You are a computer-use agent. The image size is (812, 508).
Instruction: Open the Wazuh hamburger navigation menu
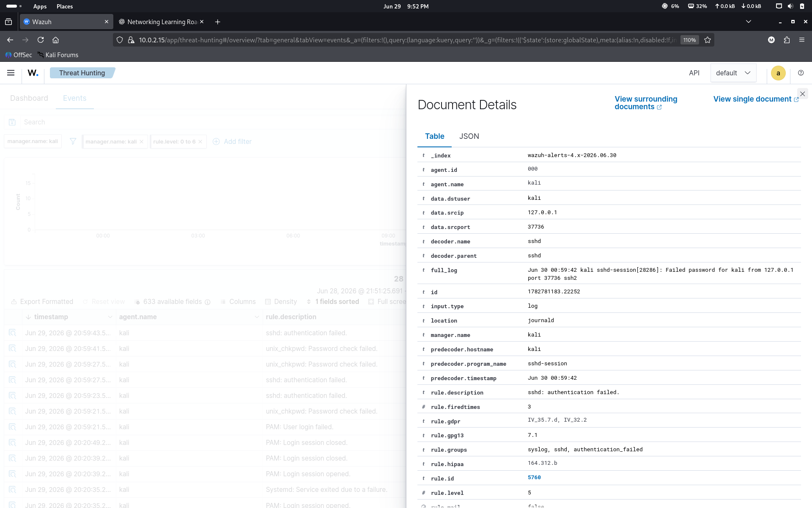(11, 73)
